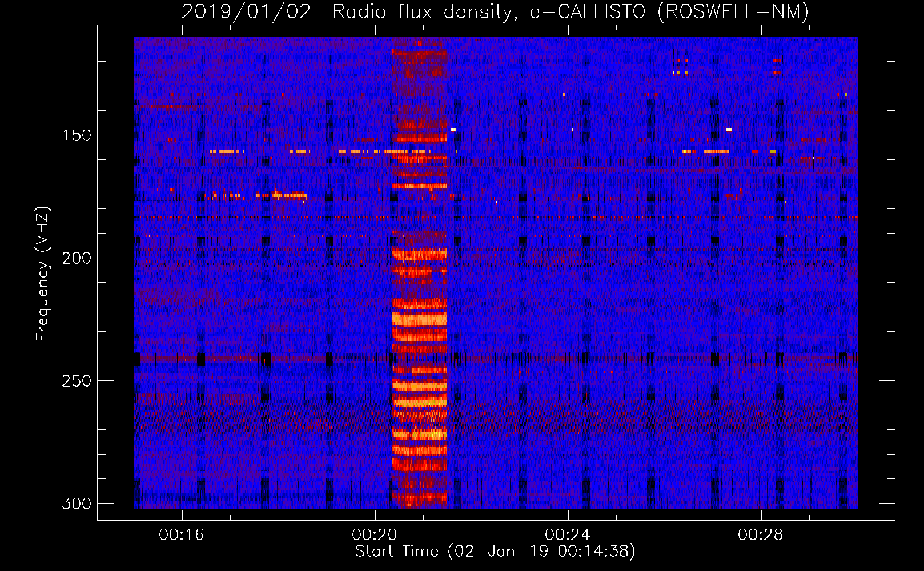The height and width of the screenshot is (571, 924).
Task: Click the 300 frequency tick label
Action: coord(77,504)
